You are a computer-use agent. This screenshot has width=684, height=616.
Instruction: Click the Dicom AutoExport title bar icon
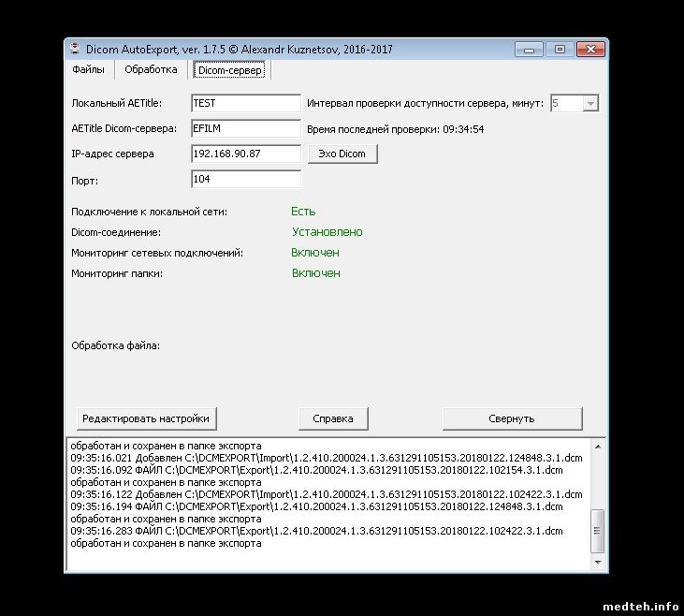click(x=75, y=50)
